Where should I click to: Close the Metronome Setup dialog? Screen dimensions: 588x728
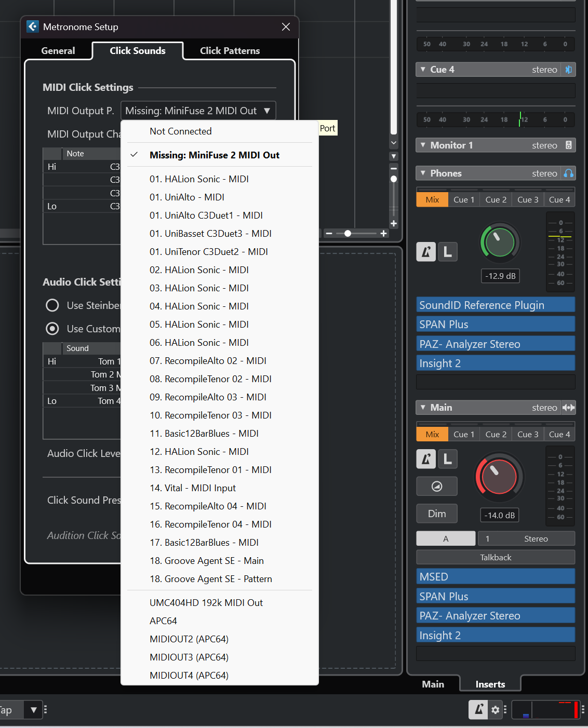(x=286, y=26)
